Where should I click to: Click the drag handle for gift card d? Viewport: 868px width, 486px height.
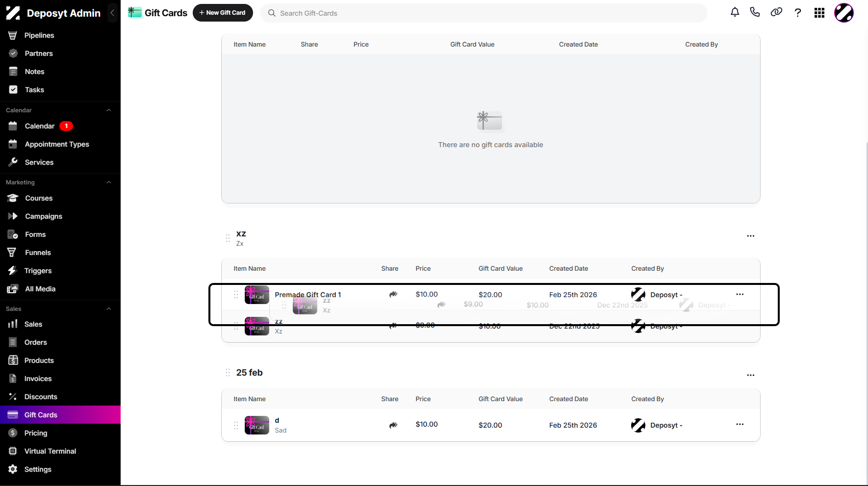(236, 425)
